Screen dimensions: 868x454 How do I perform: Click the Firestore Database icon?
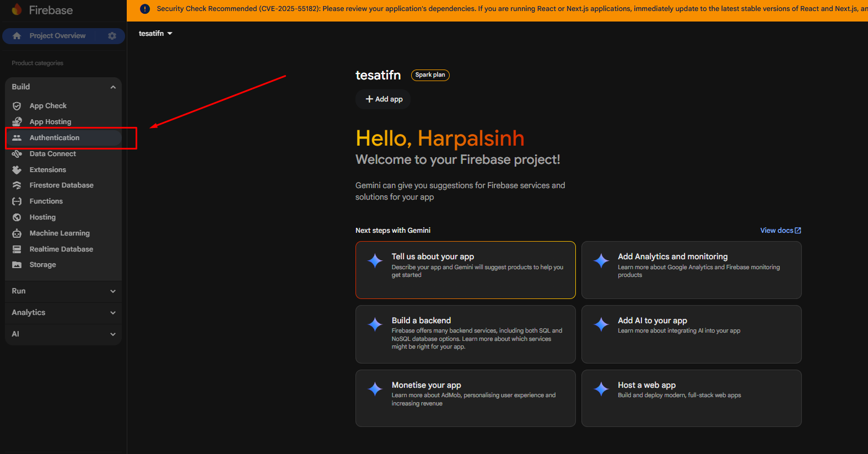pyautogui.click(x=17, y=185)
